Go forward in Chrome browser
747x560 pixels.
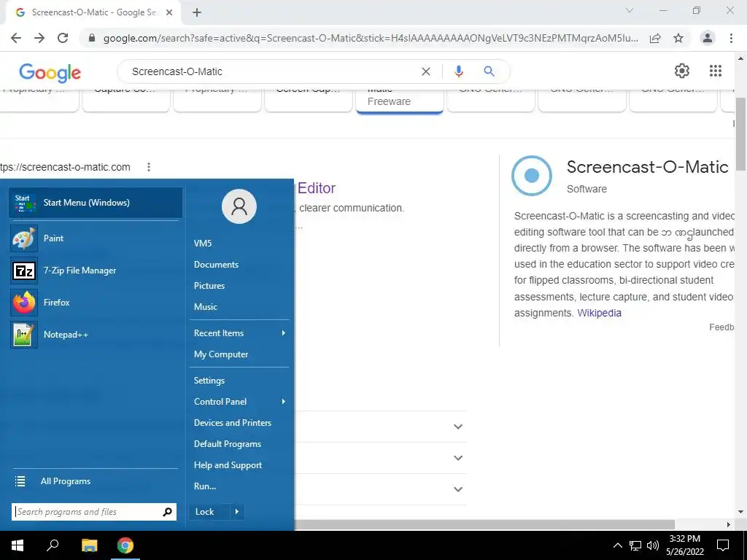pyautogui.click(x=39, y=38)
